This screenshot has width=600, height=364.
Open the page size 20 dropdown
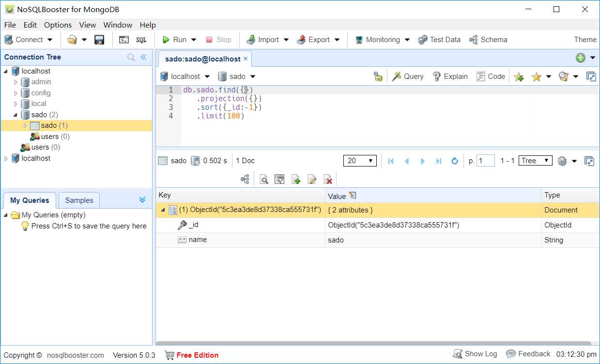[x=360, y=161]
